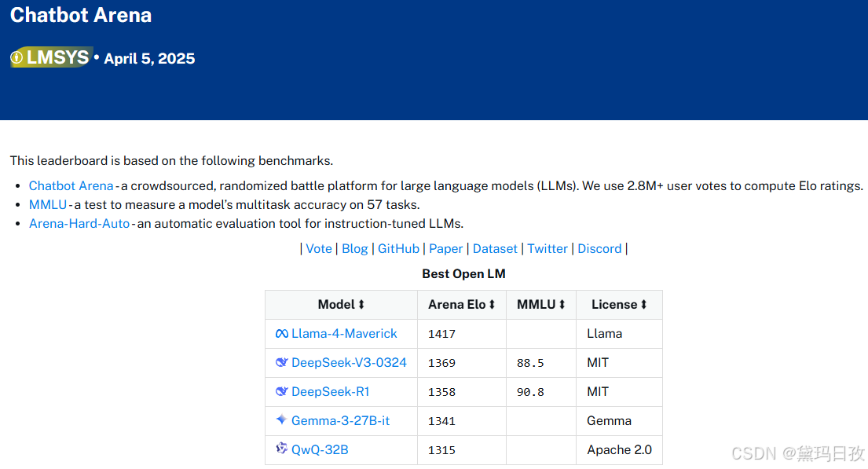Click the April 5, 2025 date
The width and height of the screenshot is (868, 469).
click(x=149, y=59)
